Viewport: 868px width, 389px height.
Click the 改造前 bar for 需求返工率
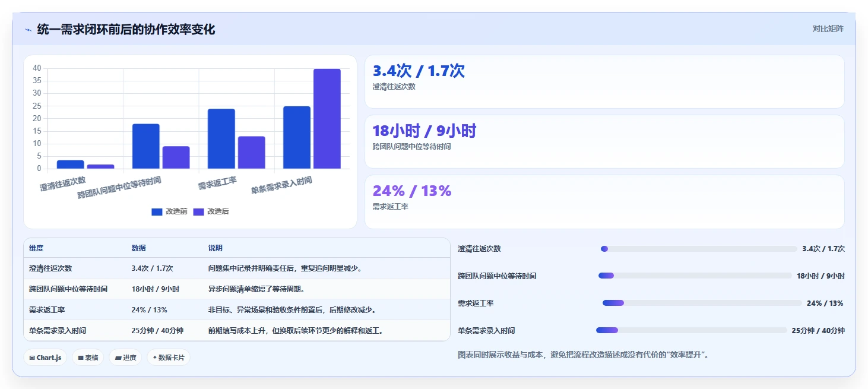click(221, 139)
